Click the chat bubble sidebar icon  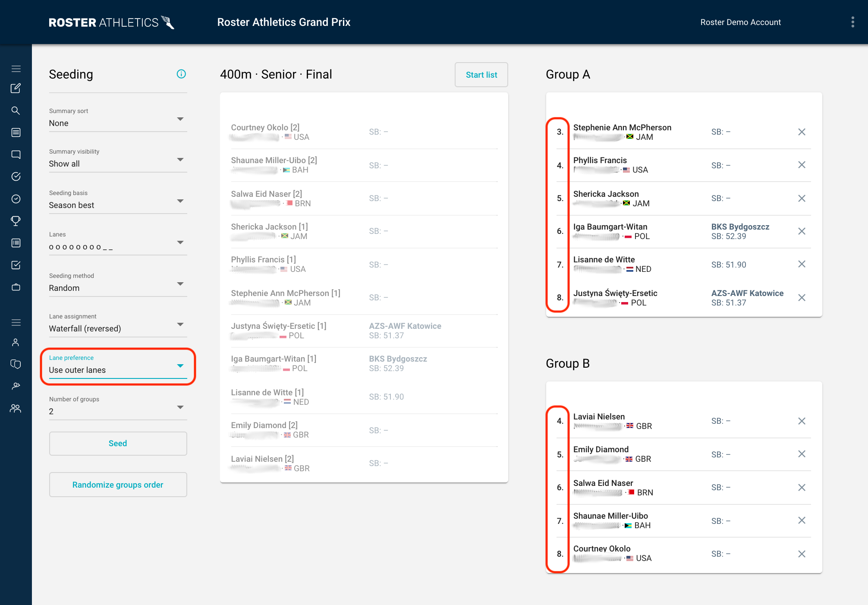coord(16,154)
